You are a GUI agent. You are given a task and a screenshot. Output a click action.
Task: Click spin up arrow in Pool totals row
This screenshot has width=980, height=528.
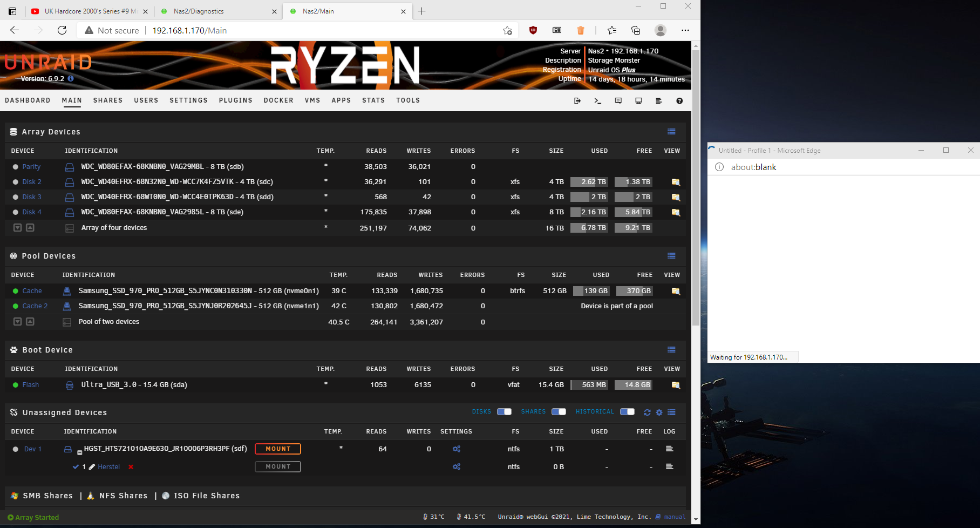pyautogui.click(x=30, y=322)
